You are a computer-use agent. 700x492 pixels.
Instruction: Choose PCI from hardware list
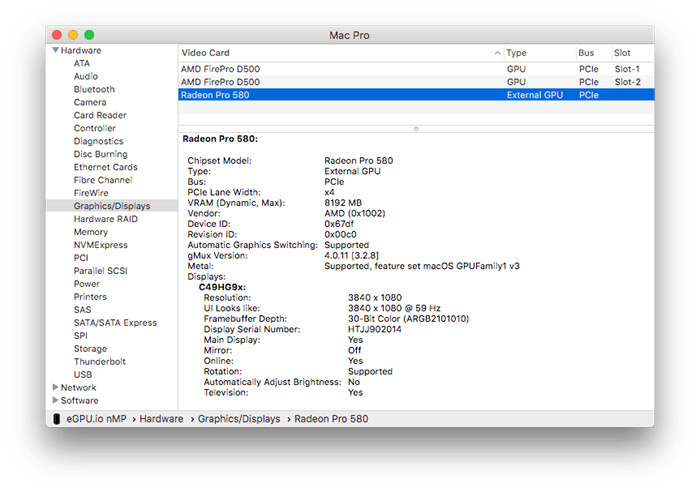click(x=81, y=258)
